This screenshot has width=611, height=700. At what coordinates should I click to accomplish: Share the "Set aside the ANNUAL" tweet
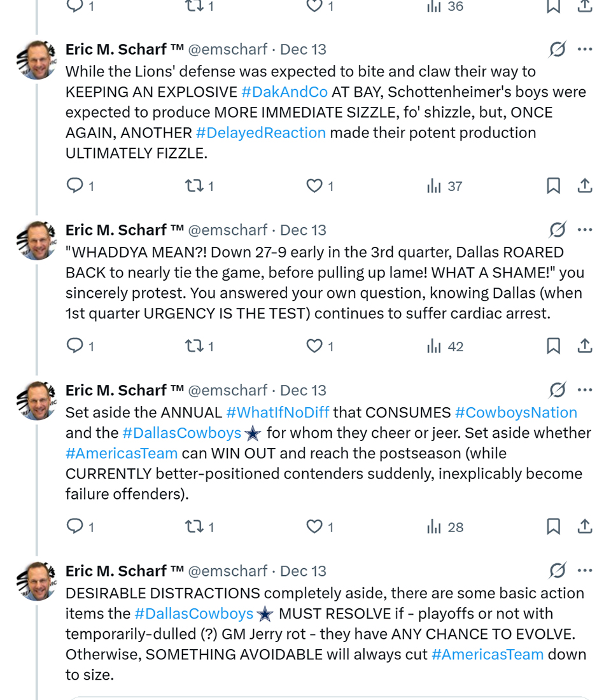point(584,527)
